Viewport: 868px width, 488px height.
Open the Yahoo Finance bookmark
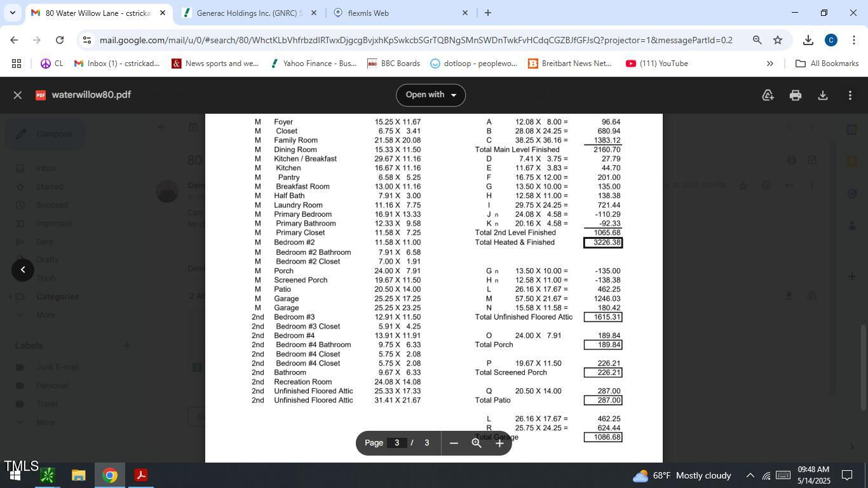pyautogui.click(x=313, y=64)
